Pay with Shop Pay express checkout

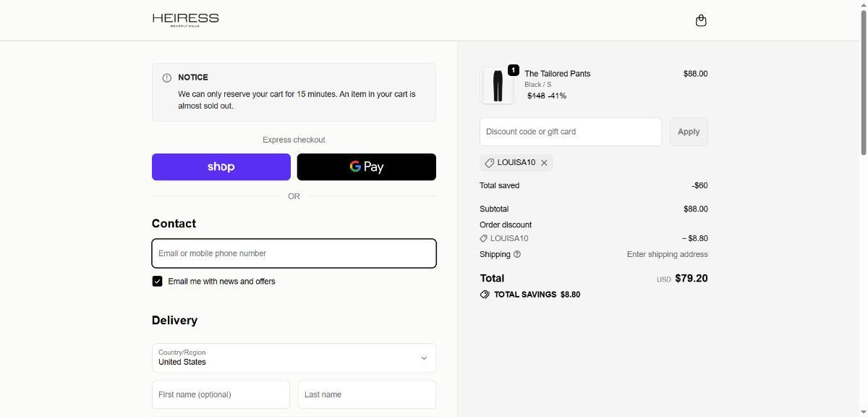point(221,167)
